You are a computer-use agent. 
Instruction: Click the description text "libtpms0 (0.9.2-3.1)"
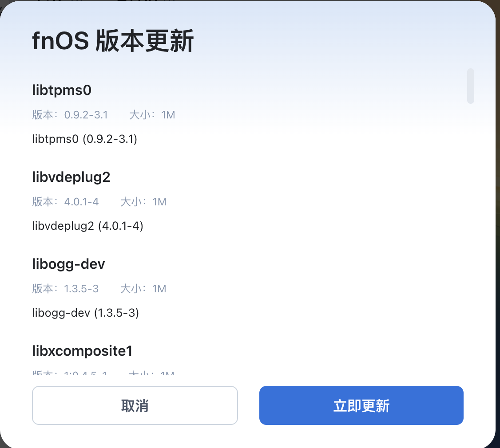tap(85, 139)
